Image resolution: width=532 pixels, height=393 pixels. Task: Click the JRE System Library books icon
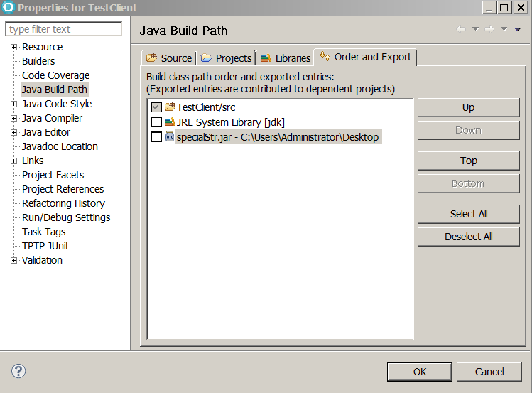tap(170, 122)
